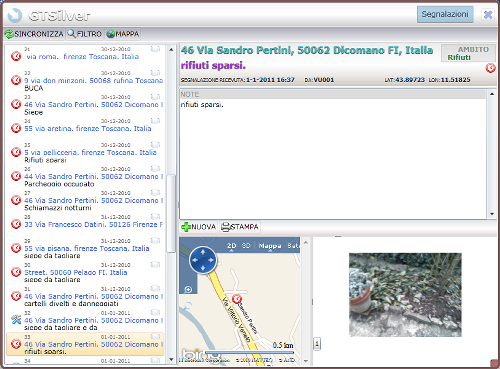Screen dimensions: 500x369
Task: Click down arrow of report list scrollbar
Action: click(x=171, y=360)
